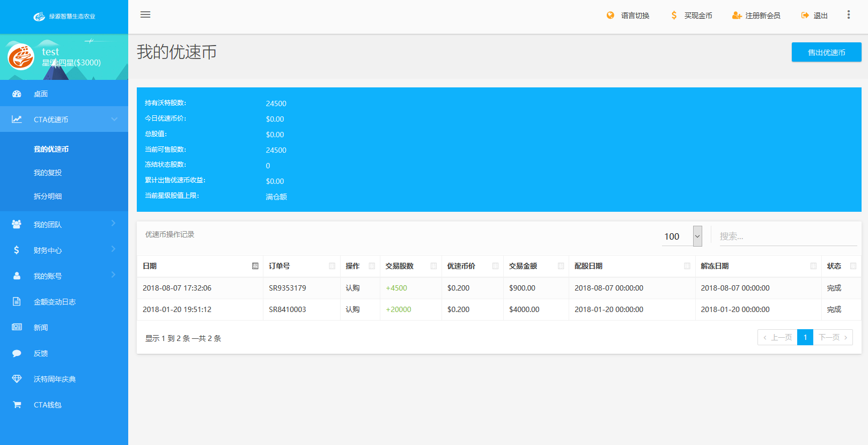The width and height of the screenshot is (868, 445).
Task: Open 我的复投 submenu item
Action: click(x=48, y=173)
